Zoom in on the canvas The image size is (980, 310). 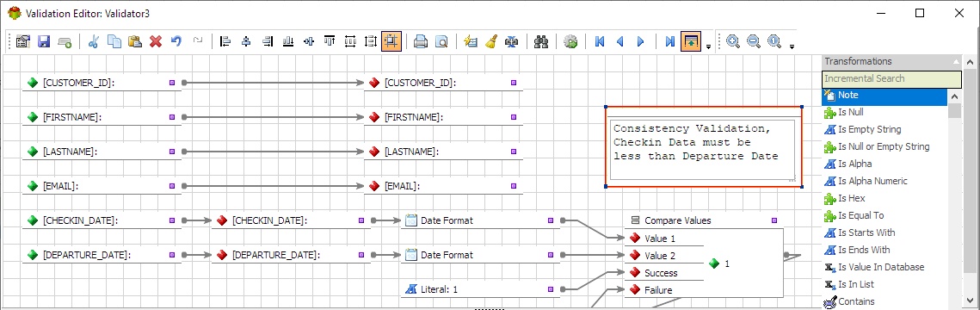click(x=733, y=42)
